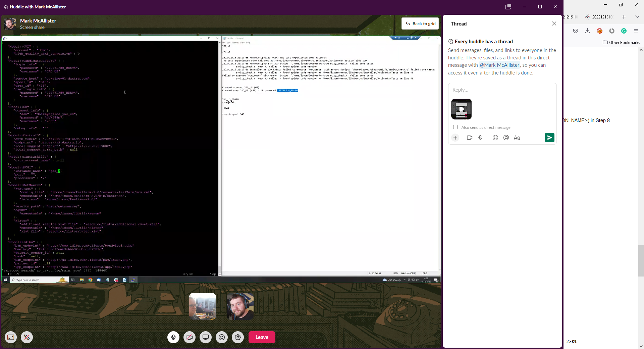644x349 pixels.
Task: Open the browser hamburger menu
Action: tap(636, 31)
